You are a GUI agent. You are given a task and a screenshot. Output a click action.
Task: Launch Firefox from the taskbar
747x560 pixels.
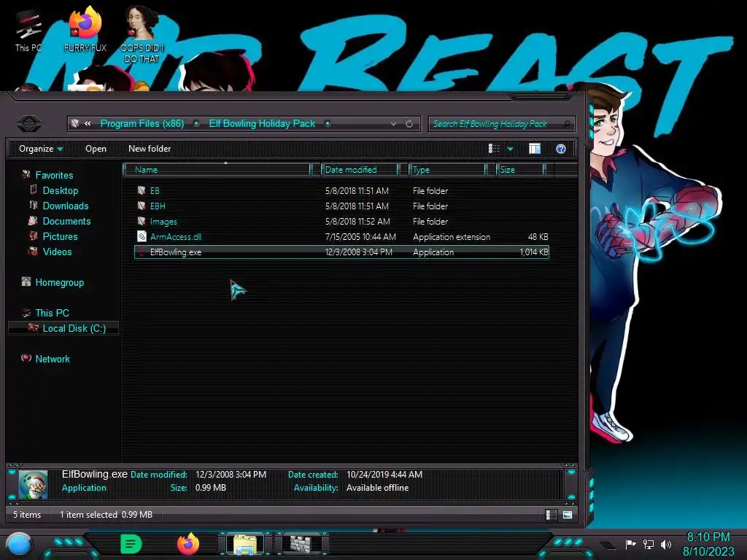point(188,544)
